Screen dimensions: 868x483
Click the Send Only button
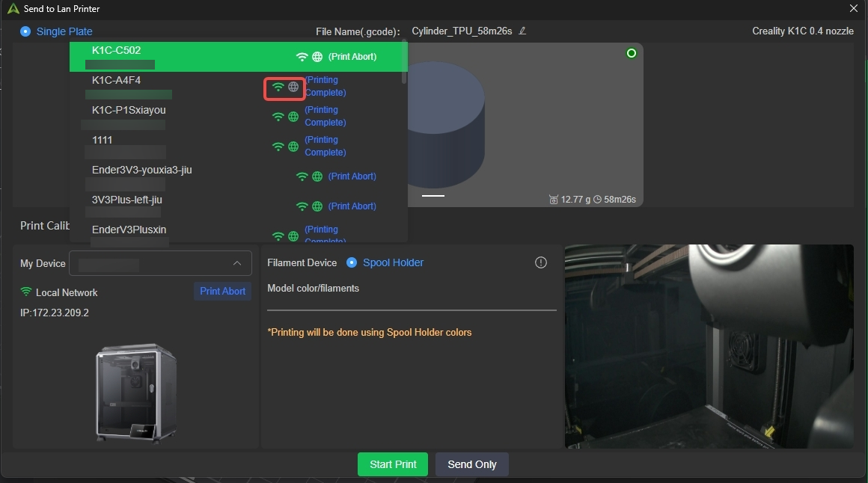pyautogui.click(x=471, y=464)
